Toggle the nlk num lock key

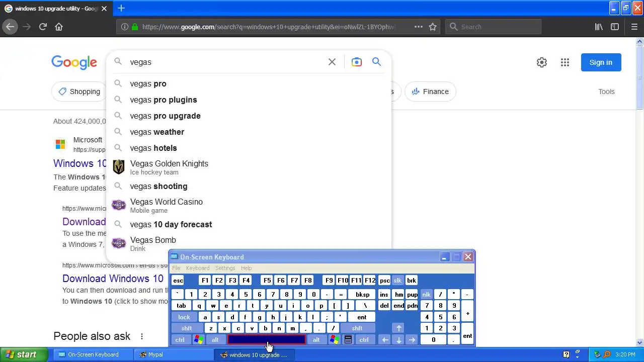(426, 295)
